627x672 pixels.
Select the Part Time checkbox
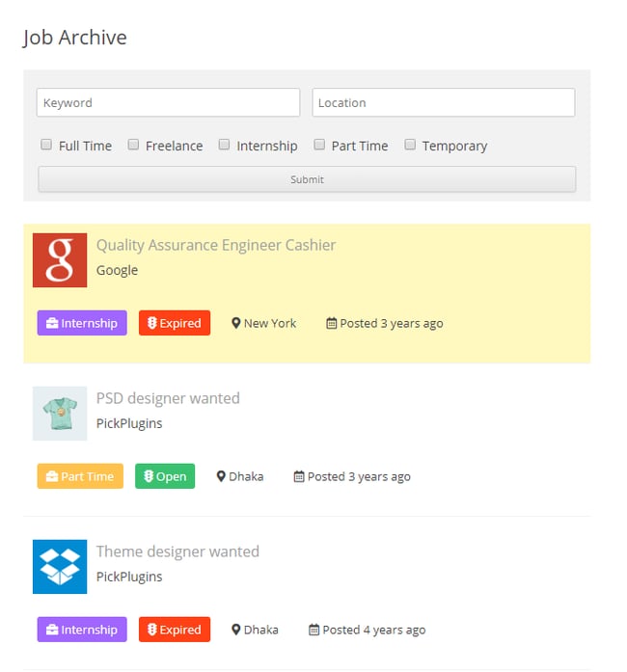[320, 146]
